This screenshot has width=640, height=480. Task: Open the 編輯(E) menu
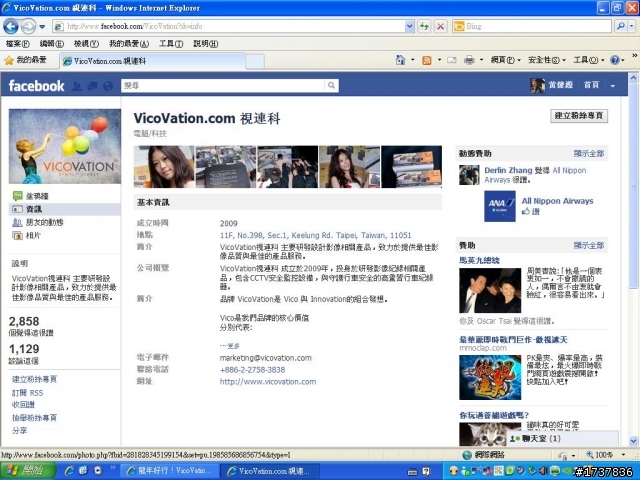(51, 43)
